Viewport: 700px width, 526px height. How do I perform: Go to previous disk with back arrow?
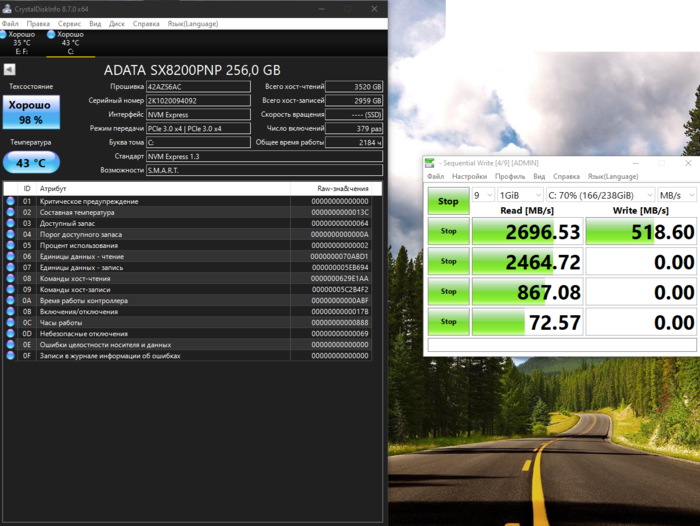point(9,69)
